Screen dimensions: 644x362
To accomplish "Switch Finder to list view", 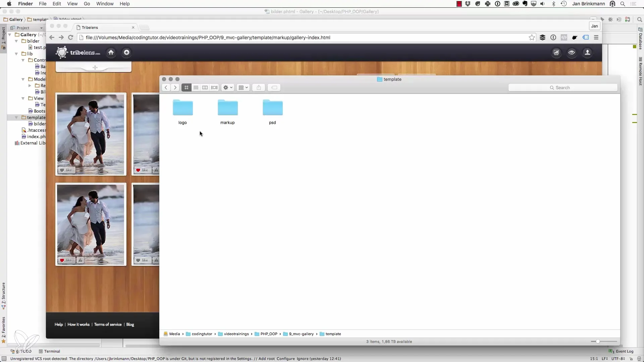I will 196,87.
